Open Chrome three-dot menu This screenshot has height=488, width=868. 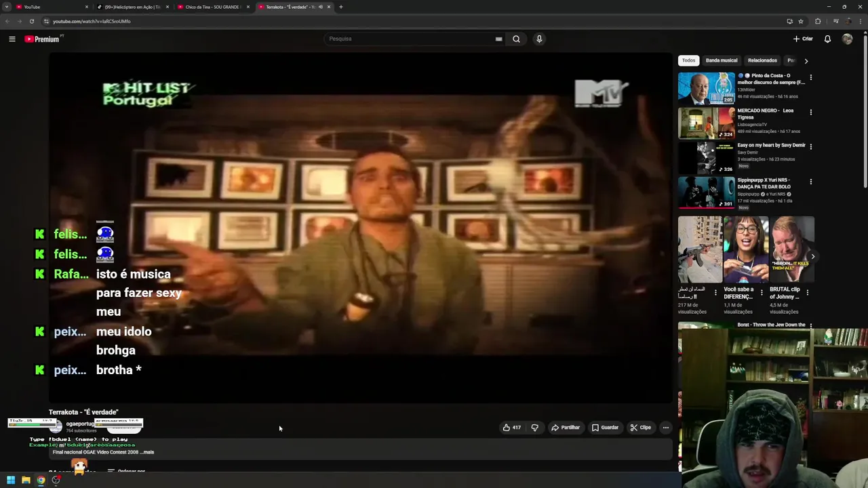861,21
